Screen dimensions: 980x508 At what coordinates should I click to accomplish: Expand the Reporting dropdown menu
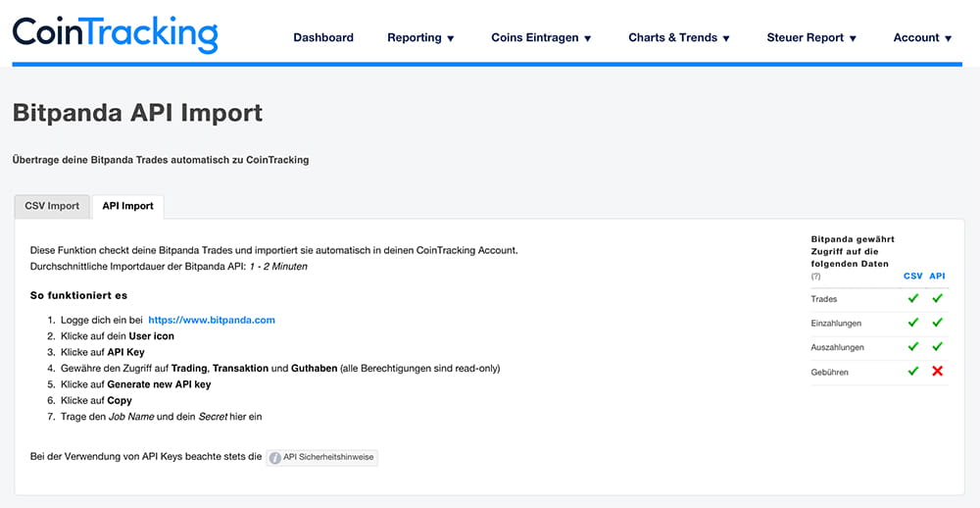click(x=420, y=37)
